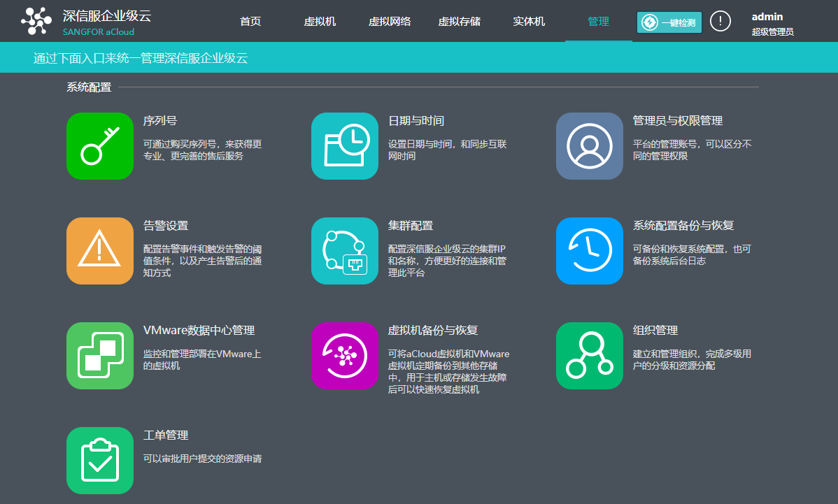Screen dimensions: 838x504
Task: Click the 日期与时间 calendar clock icon
Action: click(x=345, y=146)
